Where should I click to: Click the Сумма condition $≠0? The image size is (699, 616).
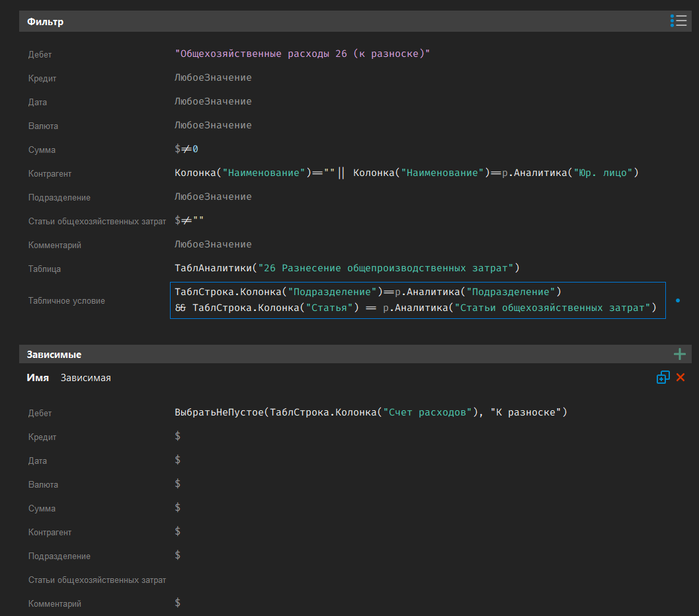(185, 149)
